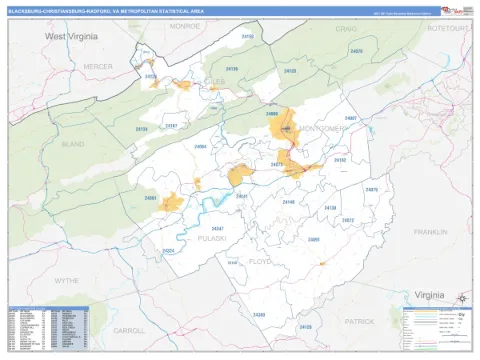Click the PULASKI county label

pyautogui.click(x=212, y=238)
